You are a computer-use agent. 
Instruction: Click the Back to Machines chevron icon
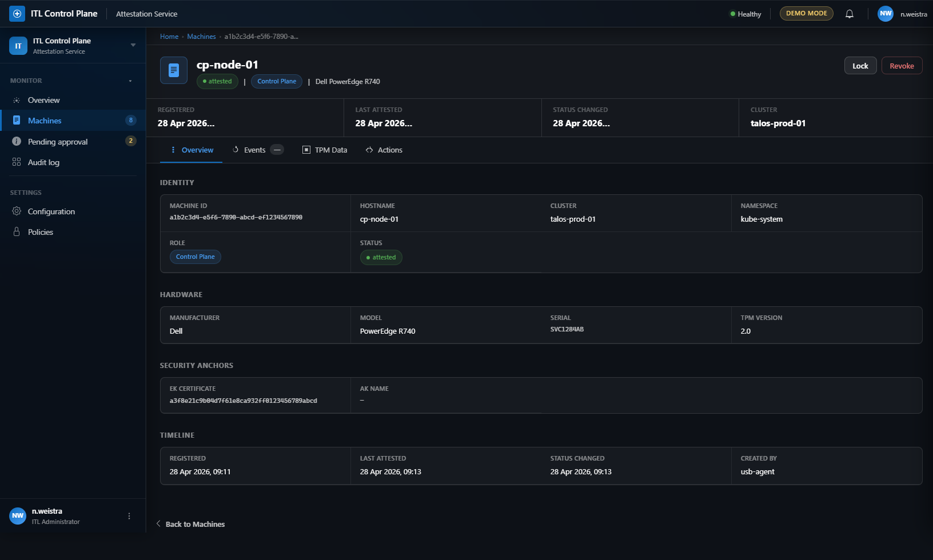tap(158, 523)
